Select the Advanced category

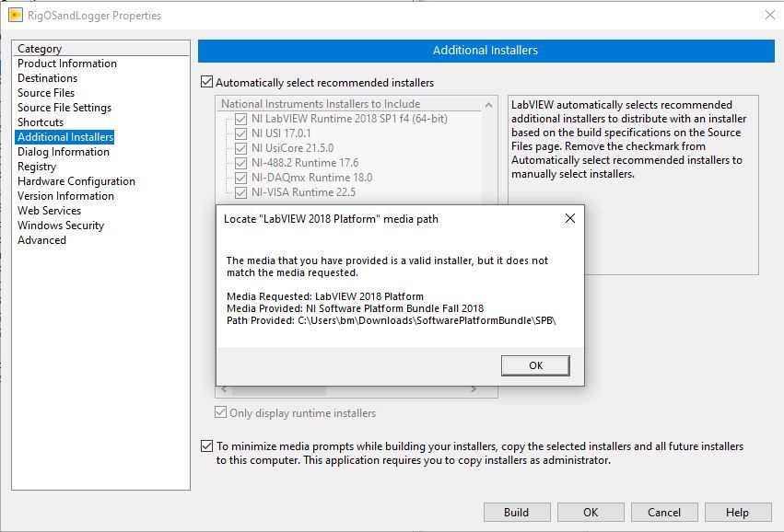pyautogui.click(x=41, y=240)
